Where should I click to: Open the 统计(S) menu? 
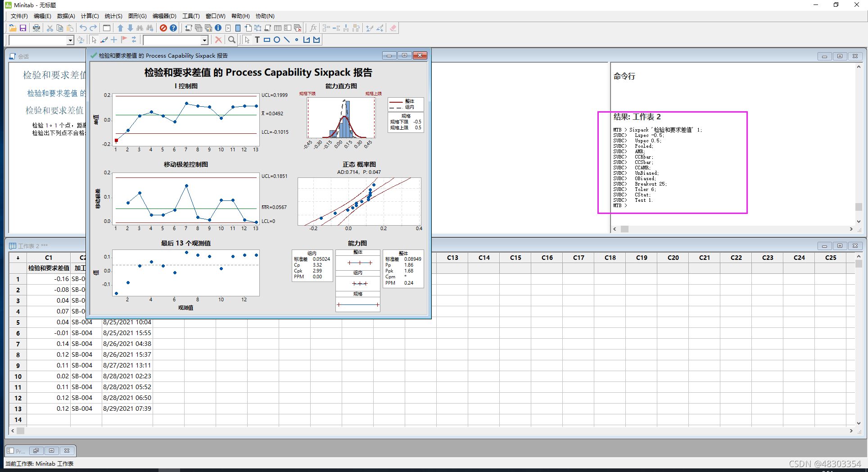[113, 16]
